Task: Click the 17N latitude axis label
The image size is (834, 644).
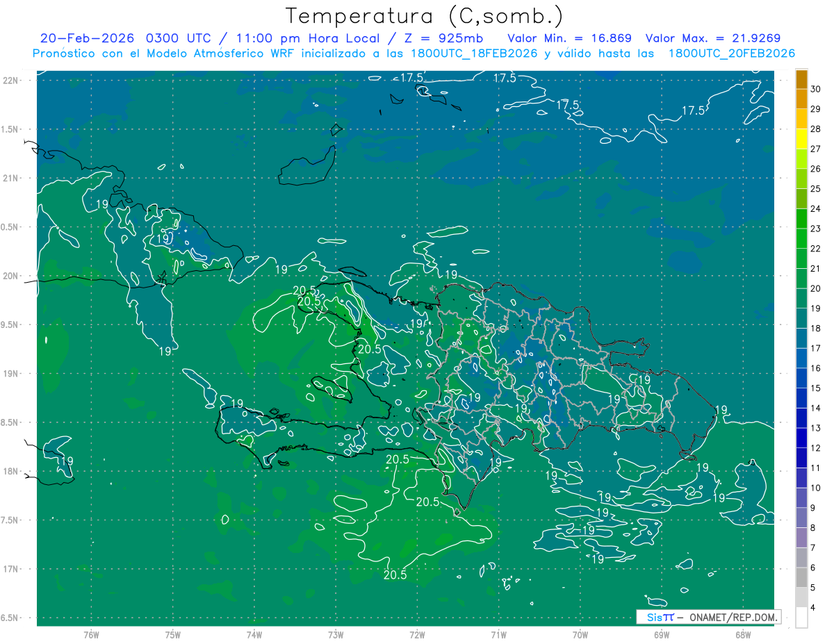Action: click(10, 569)
